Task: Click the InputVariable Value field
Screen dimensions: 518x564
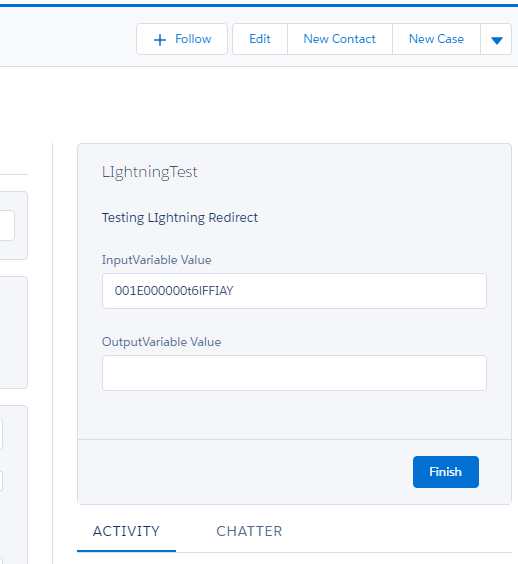Action: point(294,291)
